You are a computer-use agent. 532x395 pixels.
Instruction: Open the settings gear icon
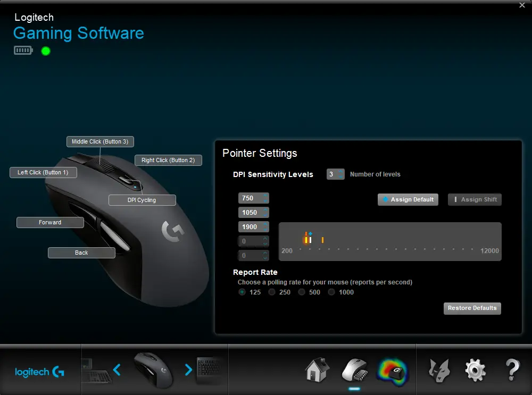coord(475,370)
